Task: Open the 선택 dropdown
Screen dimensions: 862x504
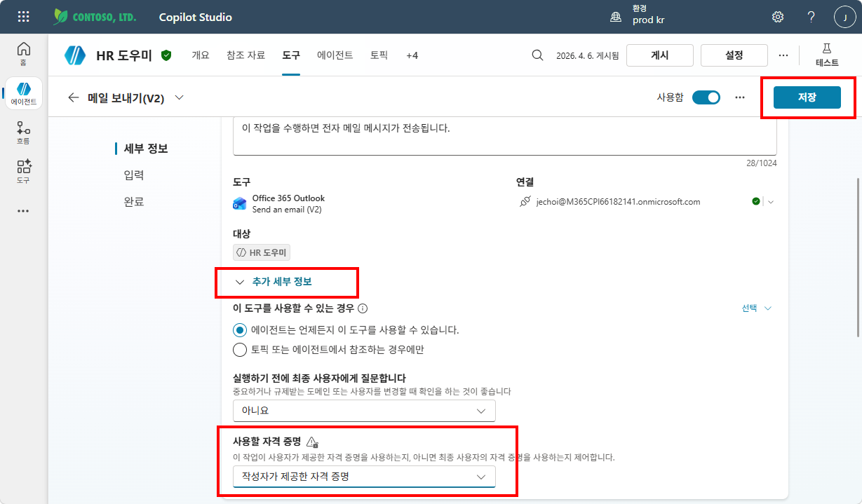Action: click(757, 308)
